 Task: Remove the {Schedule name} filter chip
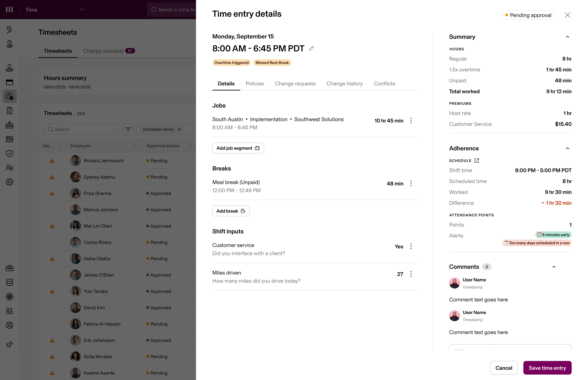(x=179, y=129)
